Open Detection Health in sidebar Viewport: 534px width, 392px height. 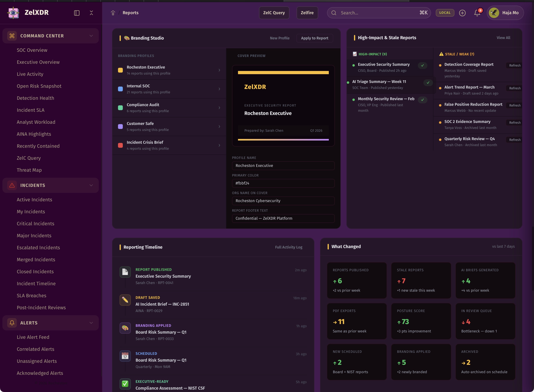pyautogui.click(x=35, y=98)
